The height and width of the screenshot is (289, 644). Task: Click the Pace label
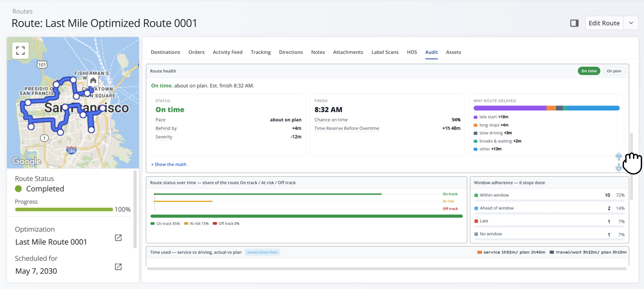[x=160, y=120]
